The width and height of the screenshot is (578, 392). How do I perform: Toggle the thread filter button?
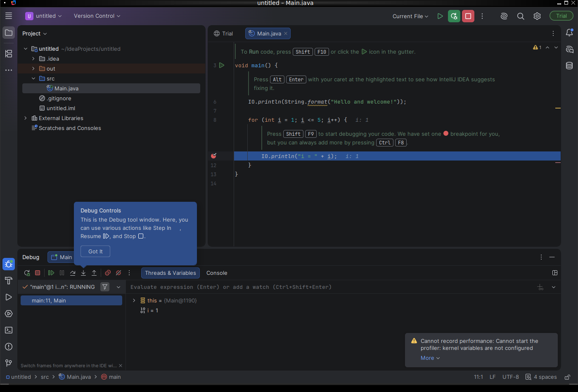(105, 287)
